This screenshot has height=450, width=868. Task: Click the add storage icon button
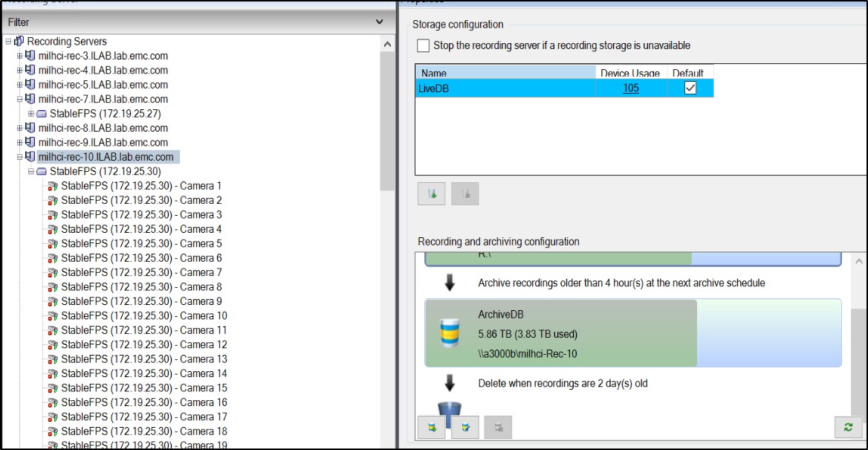click(x=432, y=194)
